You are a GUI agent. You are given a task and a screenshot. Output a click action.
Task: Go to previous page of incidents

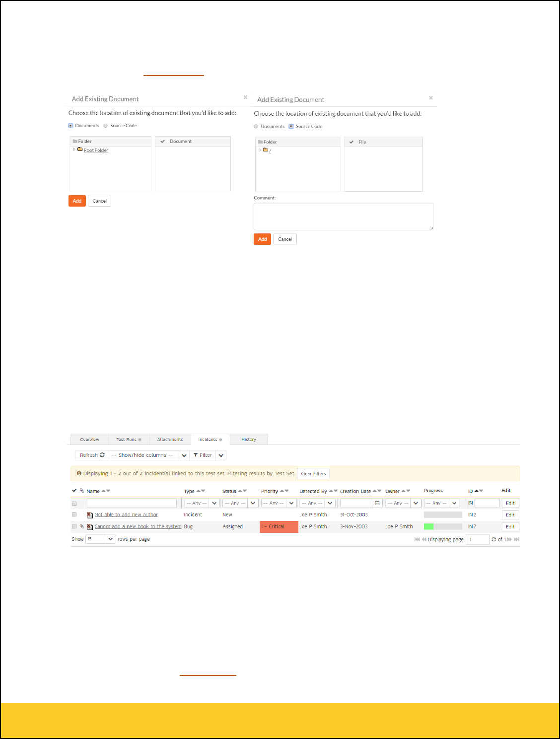pyautogui.click(x=424, y=539)
